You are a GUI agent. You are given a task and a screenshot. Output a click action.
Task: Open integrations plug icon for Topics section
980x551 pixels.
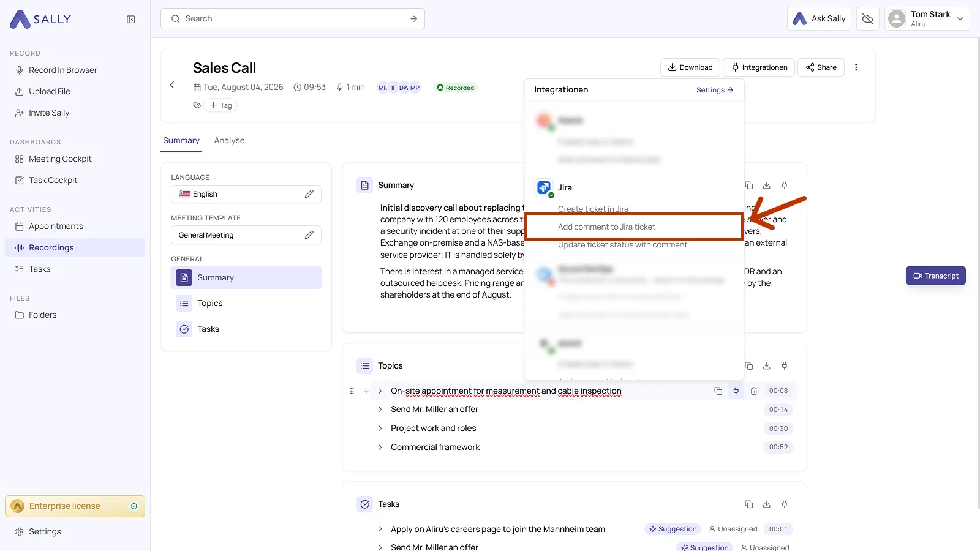tap(785, 366)
